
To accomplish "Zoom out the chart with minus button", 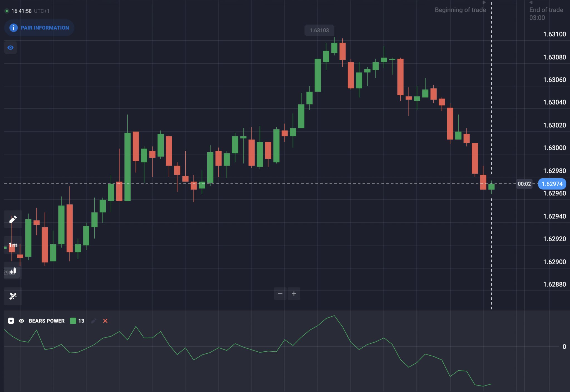I will pos(280,294).
